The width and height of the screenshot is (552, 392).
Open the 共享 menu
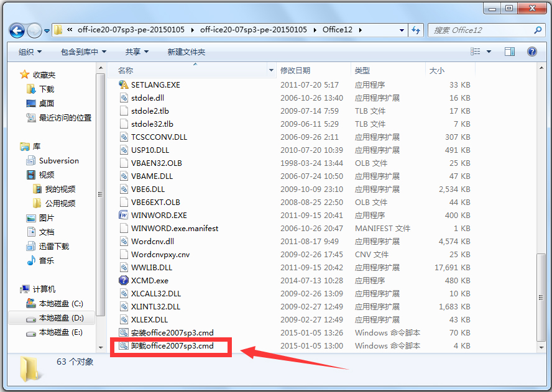pos(137,52)
